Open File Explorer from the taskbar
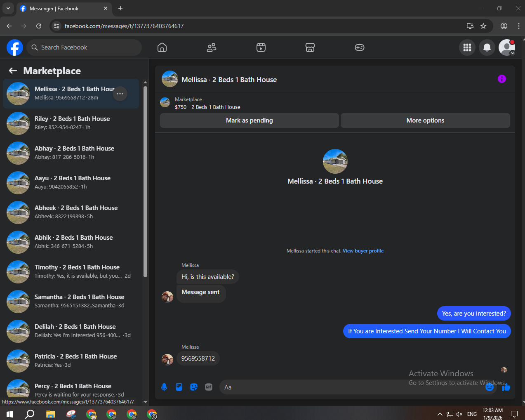The height and width of the screenshot is (420, 525). 50,414
